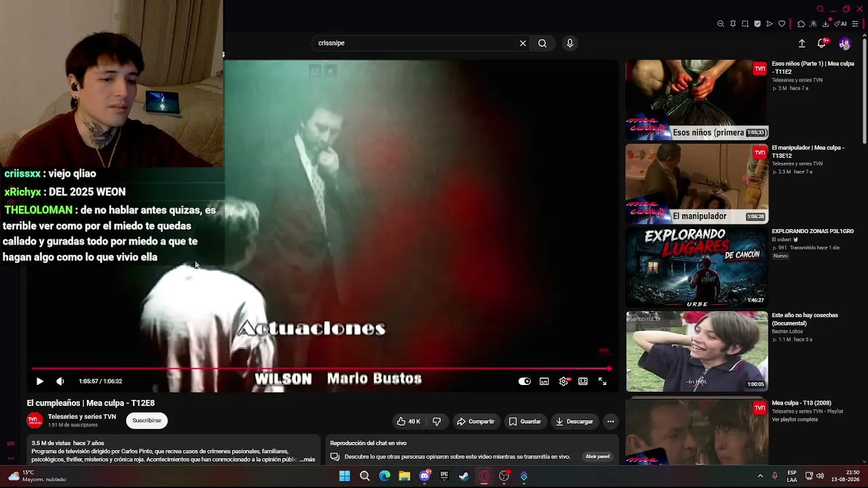The height and width of the screenshot is (488, 868).
Task: Open Discord from the taskbar
Action: point(425,476)
